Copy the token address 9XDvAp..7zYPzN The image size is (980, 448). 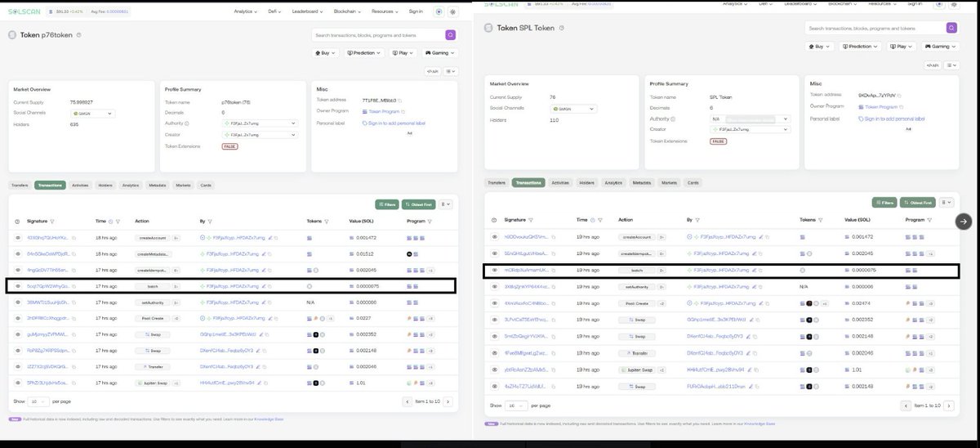coord(898,95)
